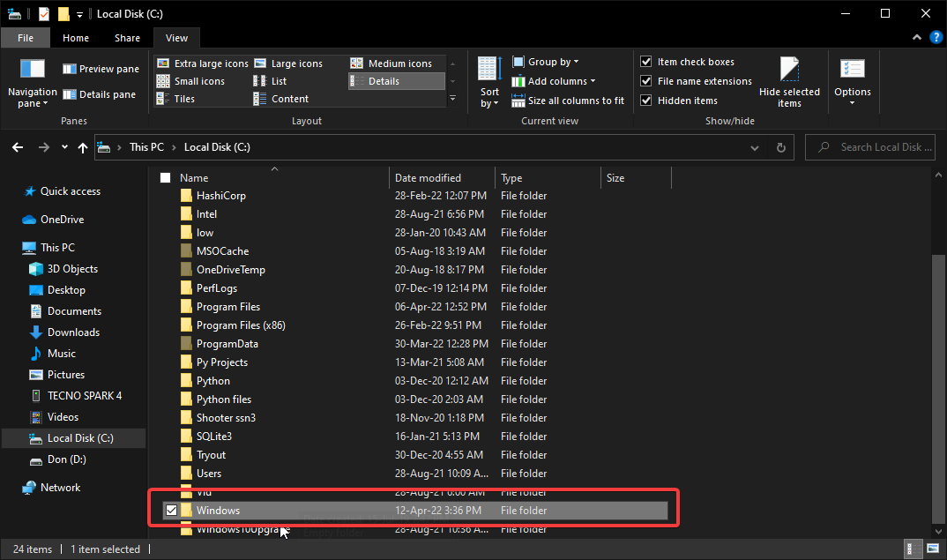This screenshot has height=560, width=947.
Task: Sort by the Size column header
Action: point(637,177)
